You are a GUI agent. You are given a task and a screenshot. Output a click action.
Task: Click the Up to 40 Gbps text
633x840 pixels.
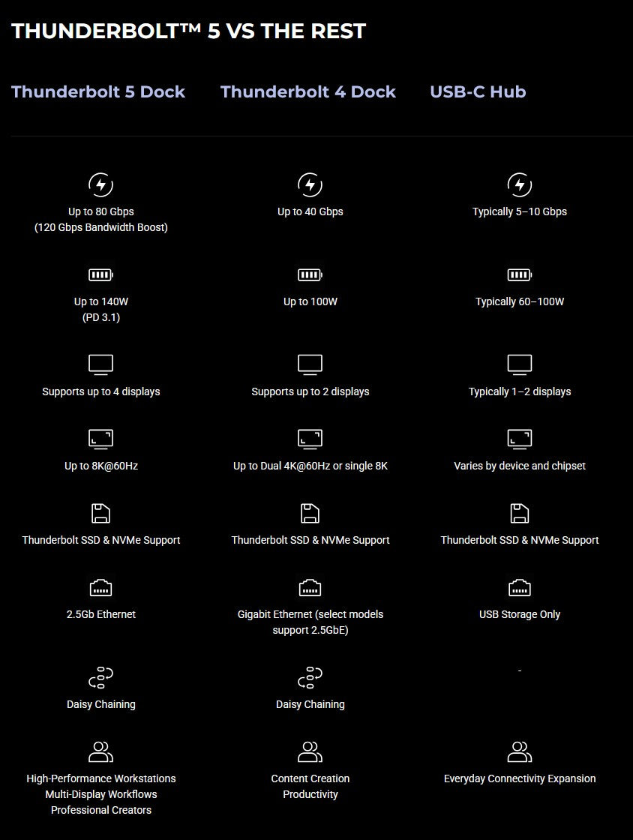click(x=310, y=211)
